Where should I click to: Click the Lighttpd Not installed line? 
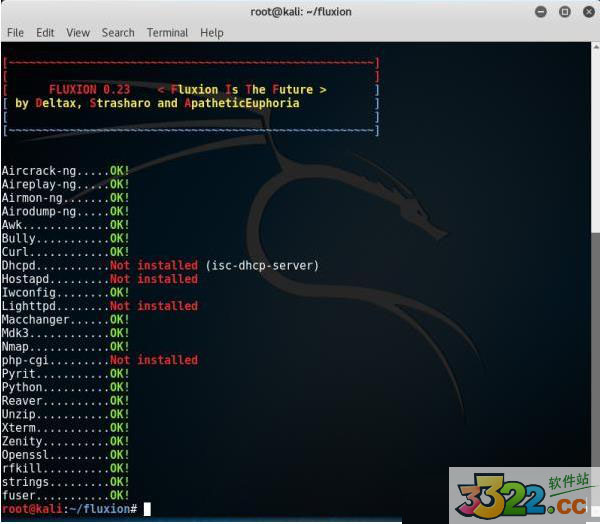click(99, 306)
